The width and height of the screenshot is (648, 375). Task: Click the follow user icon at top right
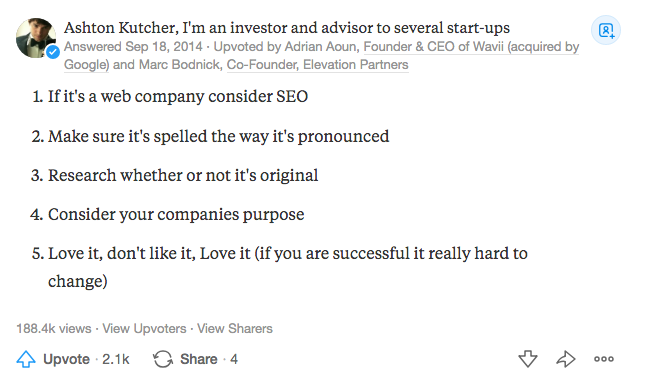[606, 30]
